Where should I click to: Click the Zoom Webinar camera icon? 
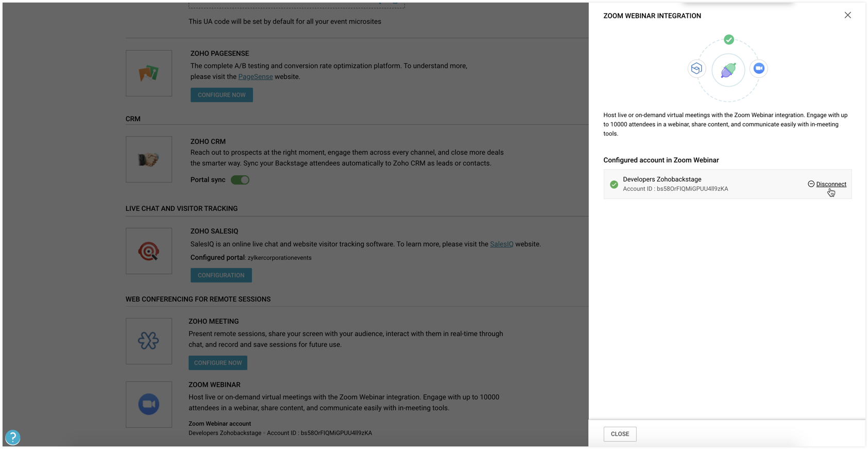click(x=148, y=404)
